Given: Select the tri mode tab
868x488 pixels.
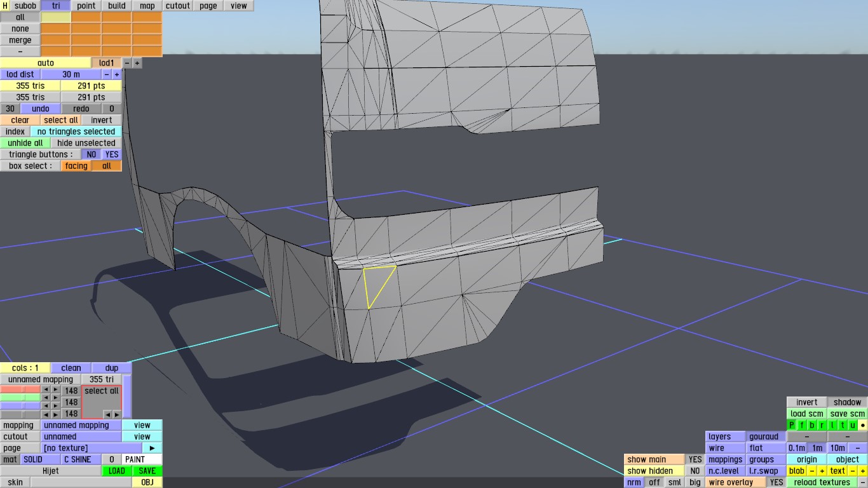Looking at the screenshot, I should (55, 6).
